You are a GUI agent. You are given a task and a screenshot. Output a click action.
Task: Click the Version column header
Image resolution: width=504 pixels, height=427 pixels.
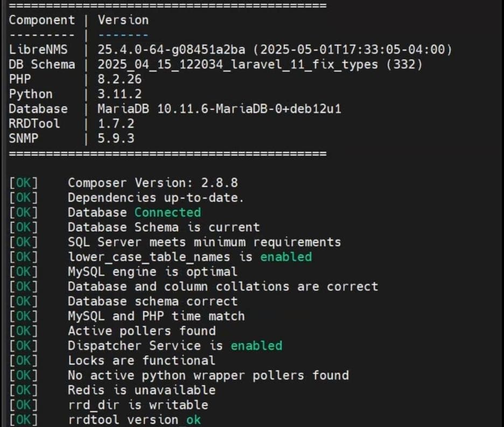click(123, 20)
